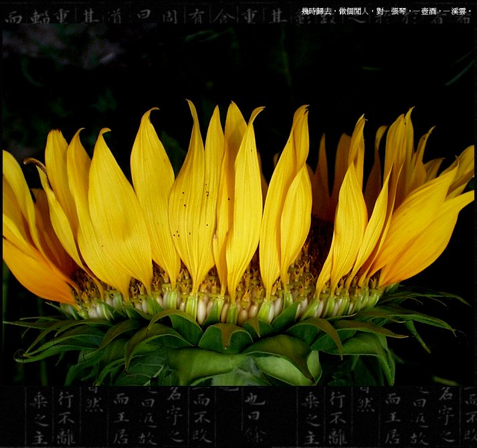Click leftmost "乘之主" column in bottom banner
Screen dimensions: 477x448
click(x=39, y=418)
